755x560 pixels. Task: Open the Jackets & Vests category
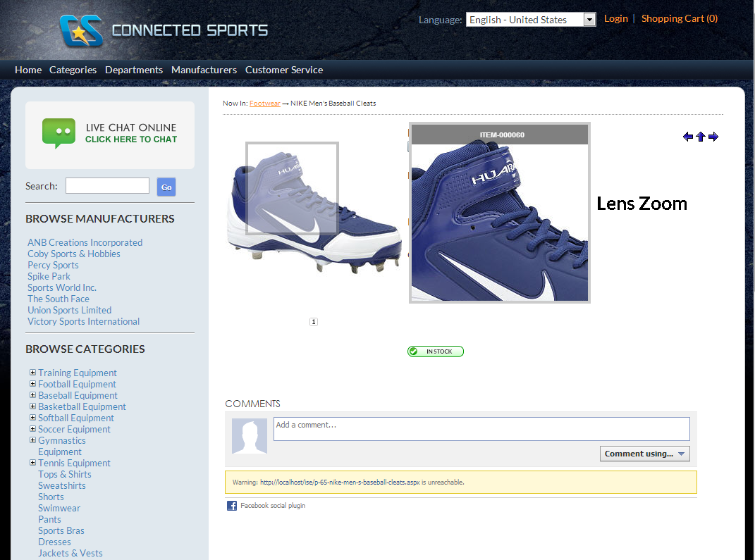pyautogui.click(x=70, y=553)
